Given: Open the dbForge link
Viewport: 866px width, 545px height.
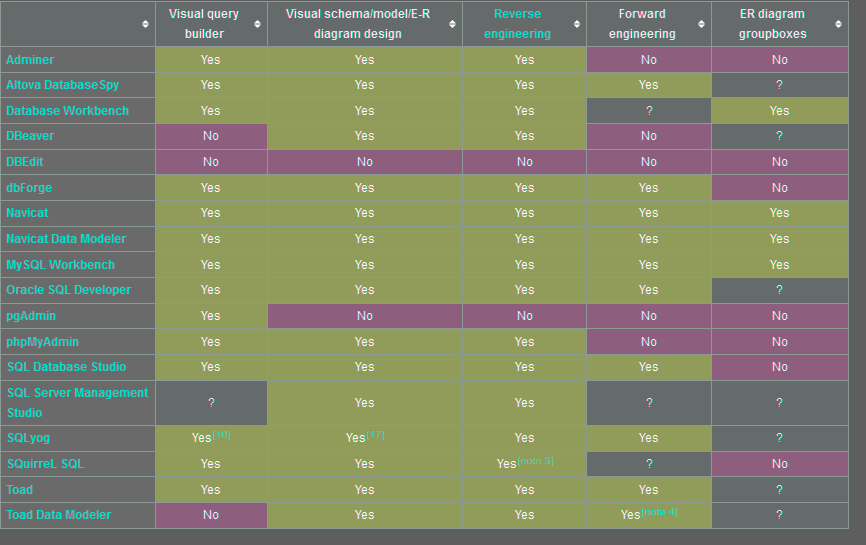Looking at the screenshot, I should (x=29, y=188).
